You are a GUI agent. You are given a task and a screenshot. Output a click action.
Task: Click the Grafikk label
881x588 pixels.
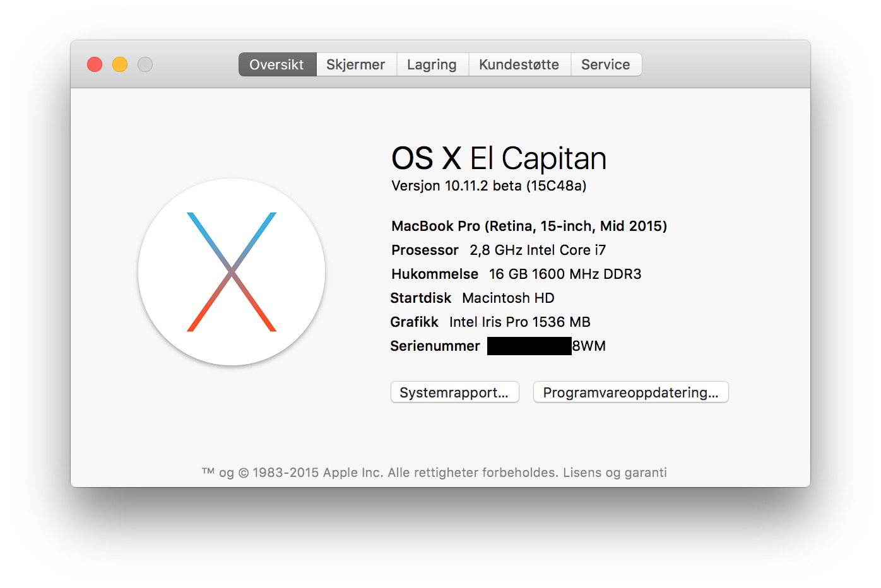point(414,322)
